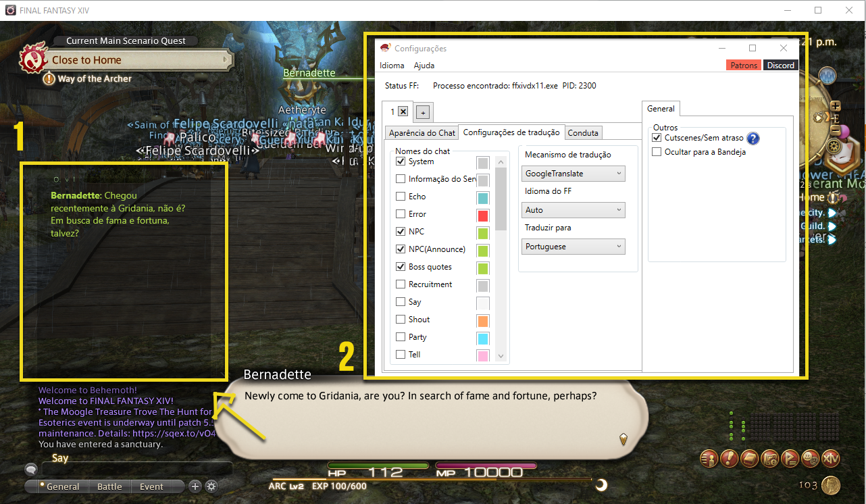Select the Bernadette NPC nameplate
Image resolution: width=866 pixels, height=504 pixels.
(309, 73)
